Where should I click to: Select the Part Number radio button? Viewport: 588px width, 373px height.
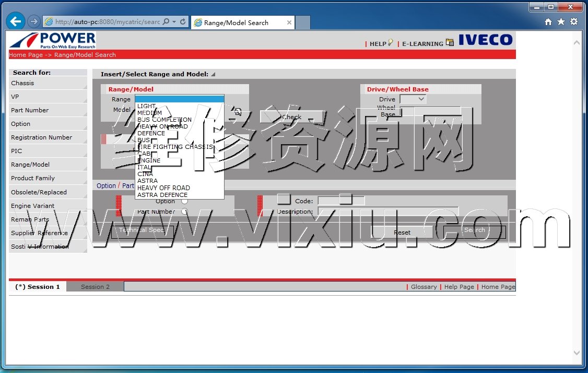(184, 212)
